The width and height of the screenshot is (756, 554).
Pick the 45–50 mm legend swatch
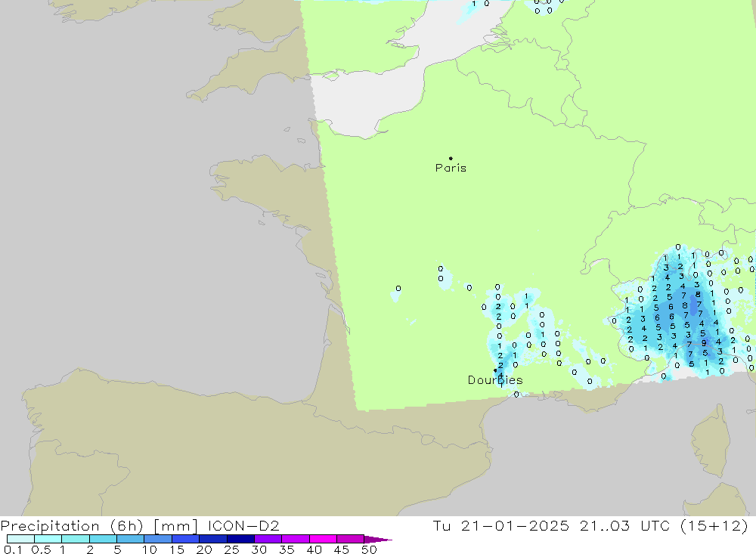pyautogui.click(x=350, y=539)
